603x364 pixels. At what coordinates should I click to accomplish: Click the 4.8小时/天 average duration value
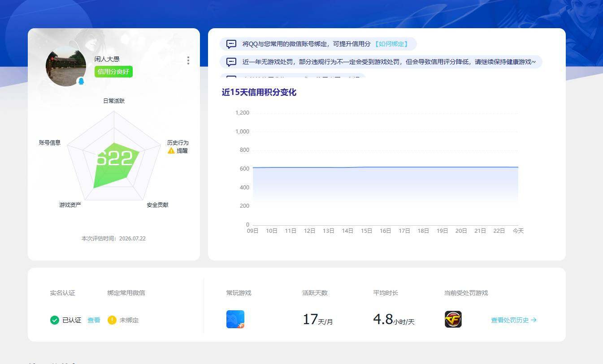[394, 320]
